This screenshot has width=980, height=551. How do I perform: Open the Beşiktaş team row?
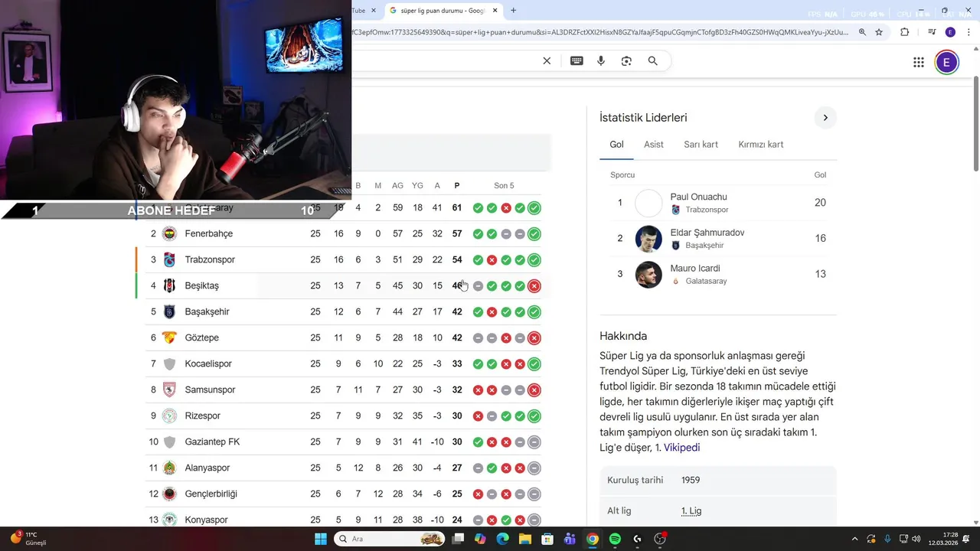(x=343, y=285)
